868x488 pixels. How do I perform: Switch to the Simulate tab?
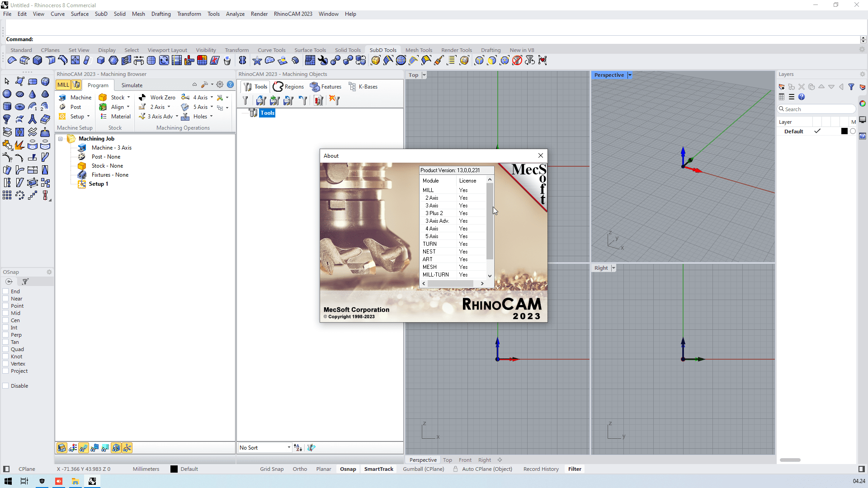point(132,85)
